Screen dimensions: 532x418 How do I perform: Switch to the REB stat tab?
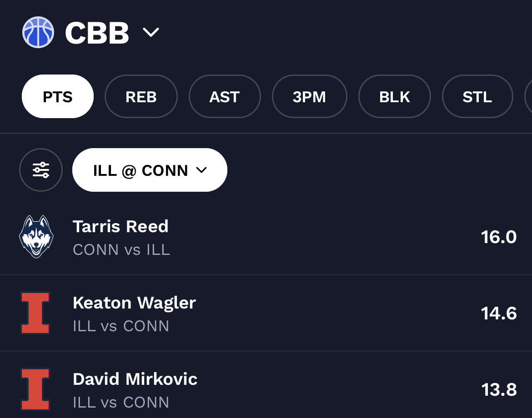(x=141, y=96)
